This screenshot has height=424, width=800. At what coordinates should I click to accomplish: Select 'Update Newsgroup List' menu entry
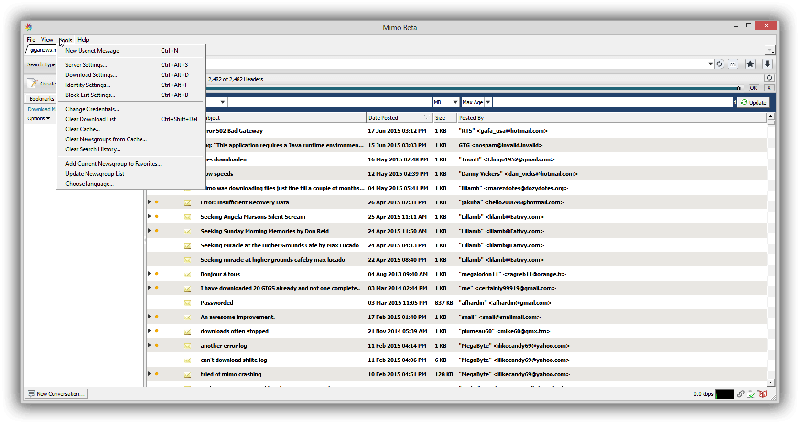pos(131,173)
